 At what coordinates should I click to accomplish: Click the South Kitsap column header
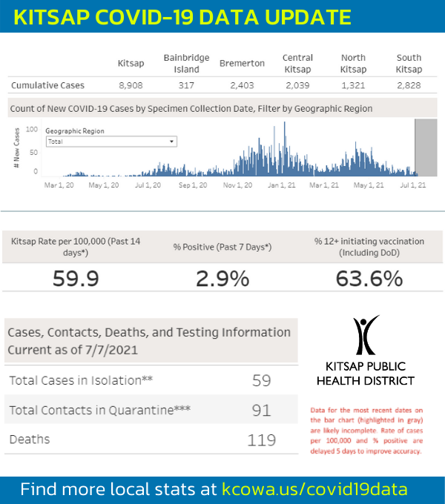click(x=409, y=64)
